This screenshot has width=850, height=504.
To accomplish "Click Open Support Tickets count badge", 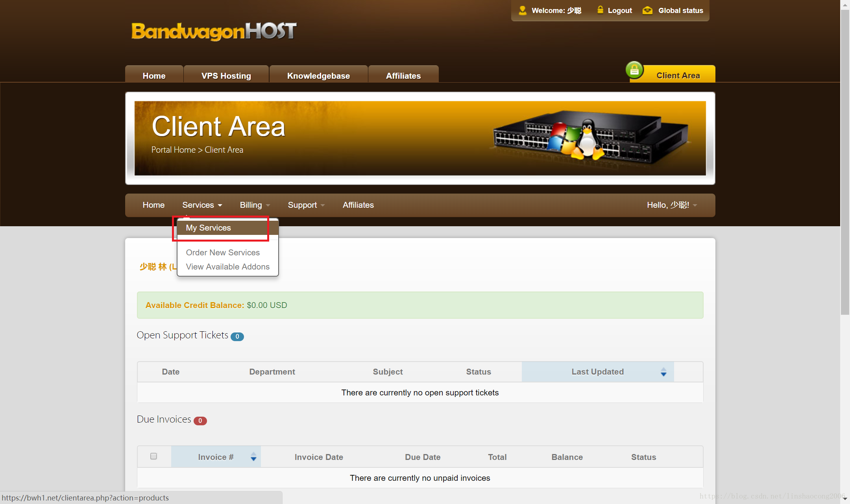I will (237, 336).
